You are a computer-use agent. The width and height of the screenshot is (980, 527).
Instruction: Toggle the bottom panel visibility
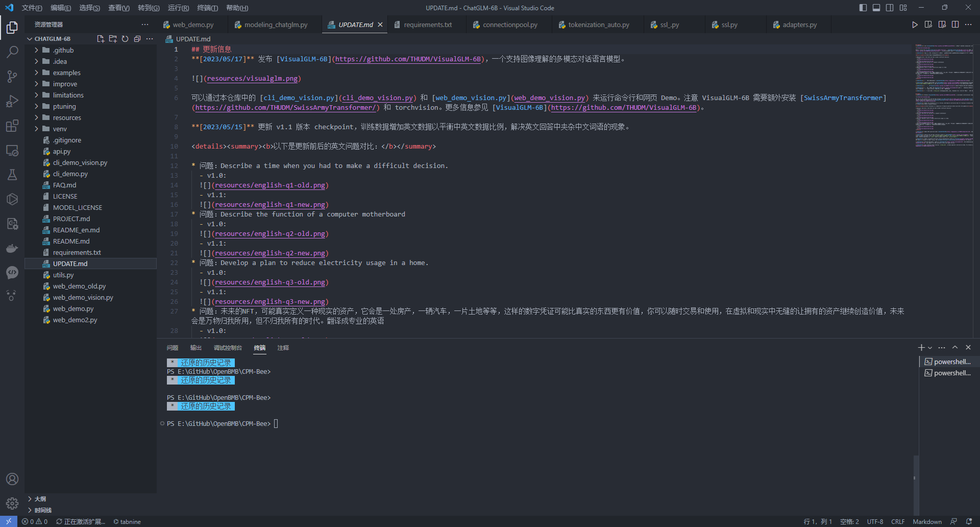pyautogui.click(x=876, y=8)
